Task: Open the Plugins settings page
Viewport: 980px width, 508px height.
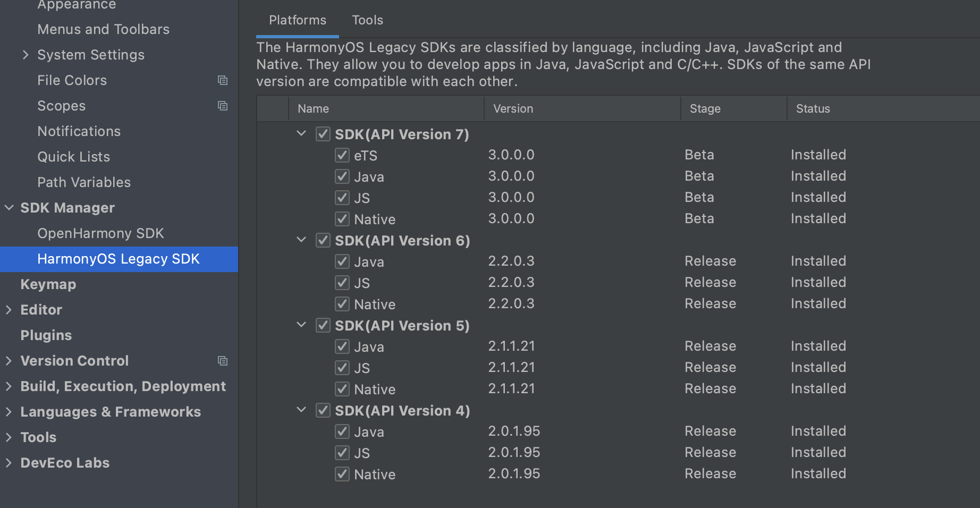Action: point(46,335)
